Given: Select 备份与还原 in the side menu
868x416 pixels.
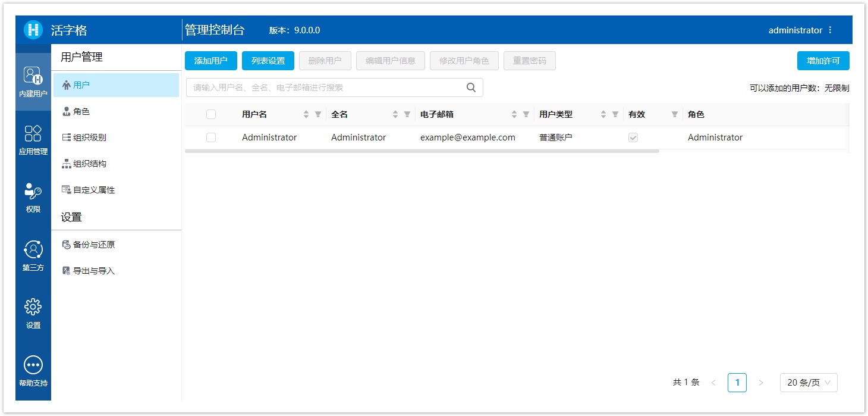Looking at the screenshot, I should tap(116, 245).
